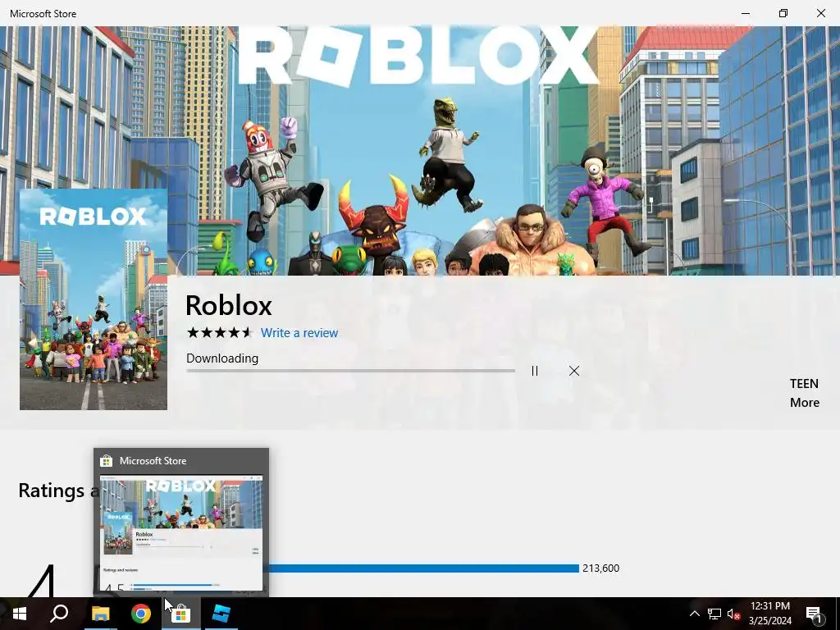Minimize the Microsoft Store window
The width and height of the screenshot is (840, 630).
point(746,13)
